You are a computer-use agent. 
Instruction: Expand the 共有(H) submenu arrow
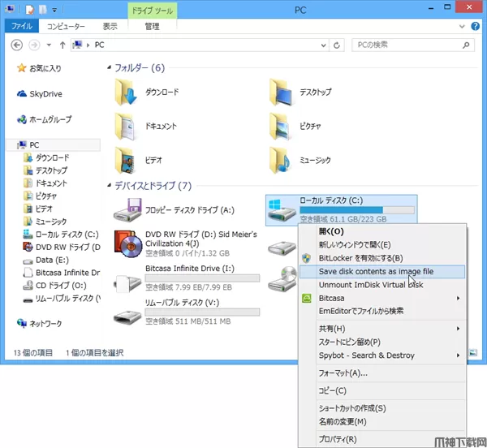click(458, 329)
